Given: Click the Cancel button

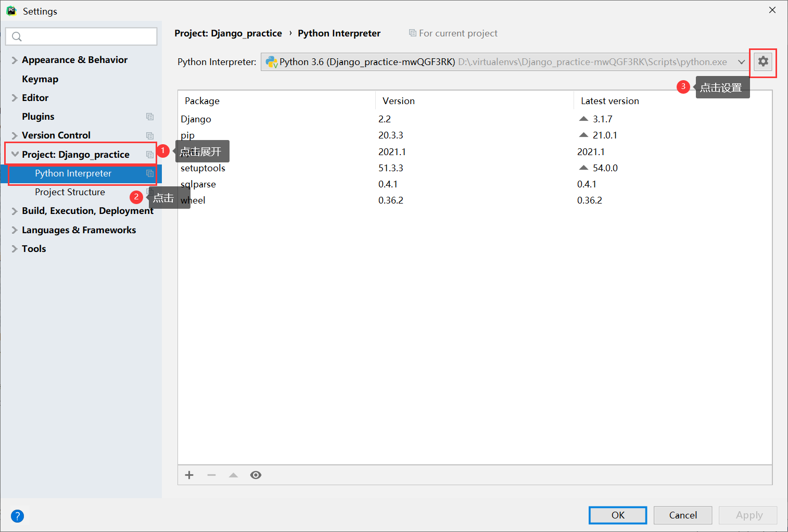Looking at the screenshot, I should point(683,515).
